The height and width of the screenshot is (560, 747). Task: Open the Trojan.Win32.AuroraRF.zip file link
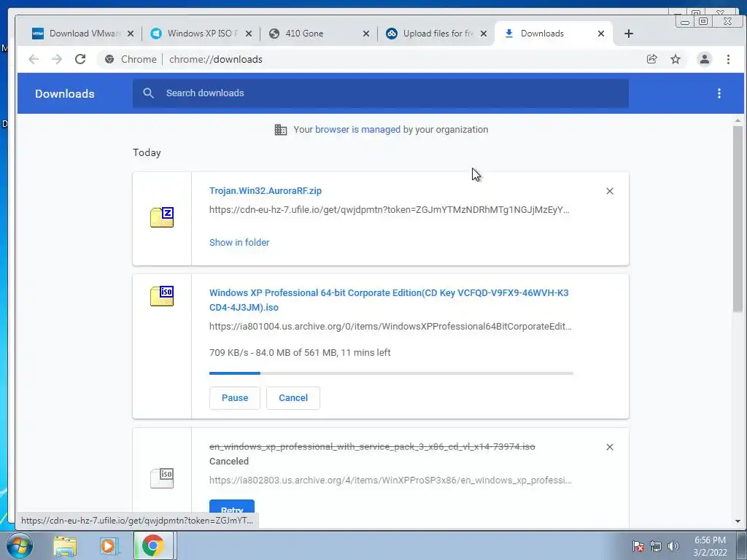[x=266, y=191]
